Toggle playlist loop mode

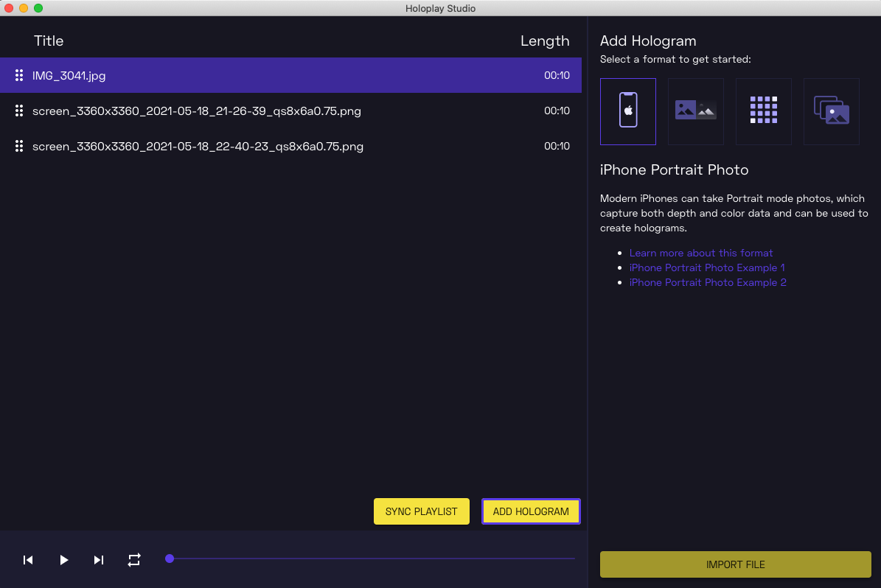pyautogui.click(x=133, y=560)
